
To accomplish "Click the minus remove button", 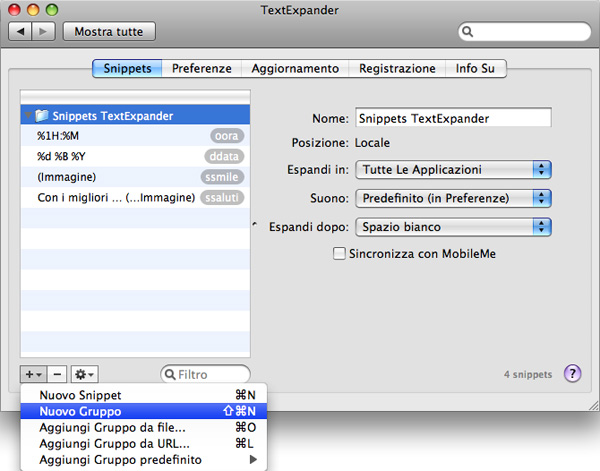I will (57, 374).
